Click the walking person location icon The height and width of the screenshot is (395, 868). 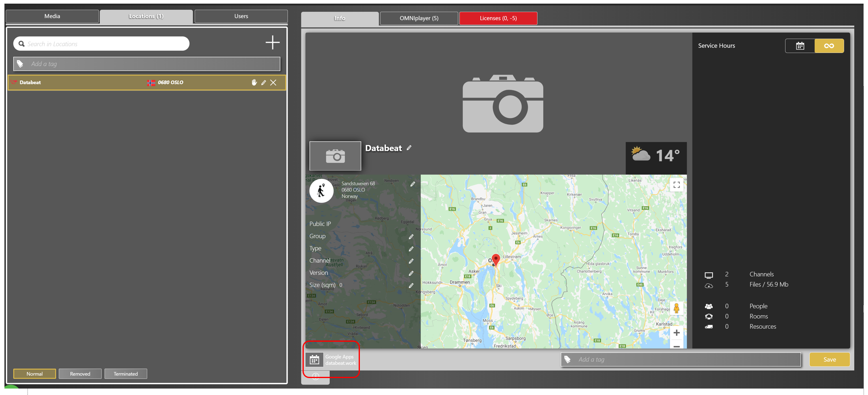tap(322, 190)
